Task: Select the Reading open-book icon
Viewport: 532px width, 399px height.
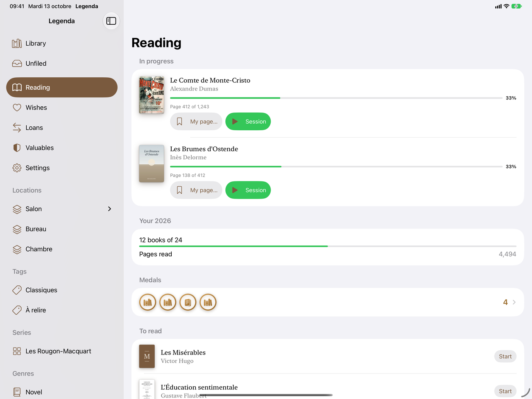Action: [x=17, y=87]
